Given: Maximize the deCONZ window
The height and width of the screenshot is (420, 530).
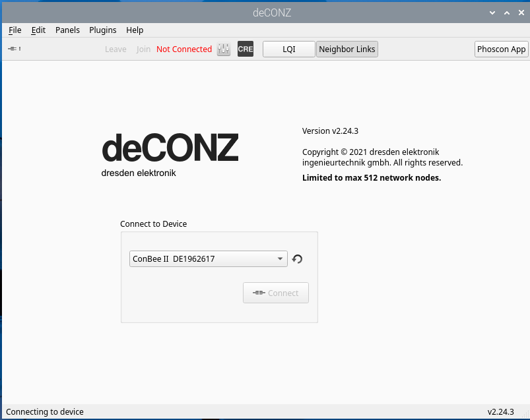Looking at the screenshot, I should [507, 13].
